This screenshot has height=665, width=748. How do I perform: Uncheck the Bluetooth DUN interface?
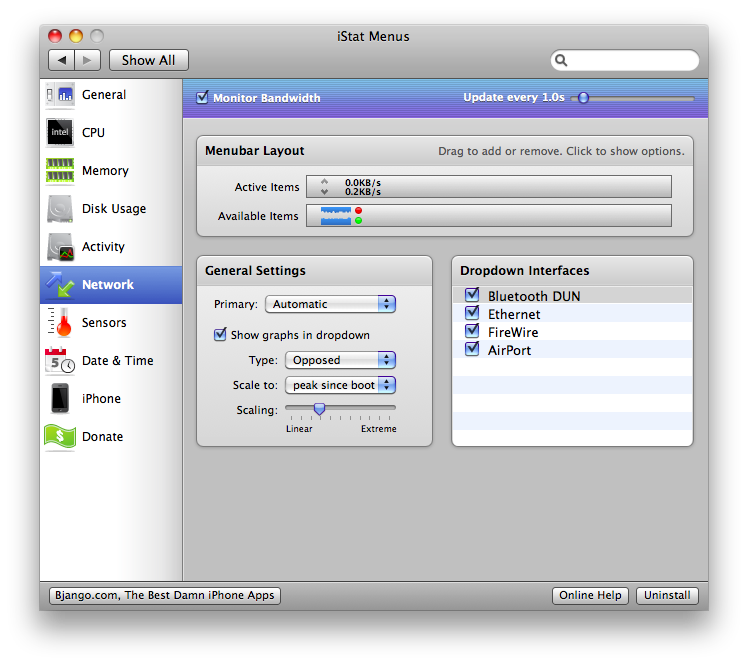pyautogui.click(x=472, y=295)
